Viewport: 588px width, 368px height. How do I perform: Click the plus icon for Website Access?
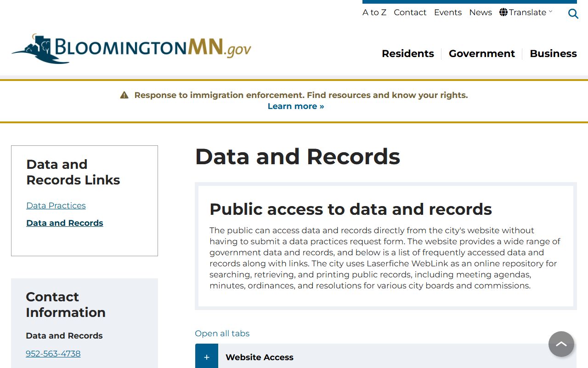click(x=207, y=357)
